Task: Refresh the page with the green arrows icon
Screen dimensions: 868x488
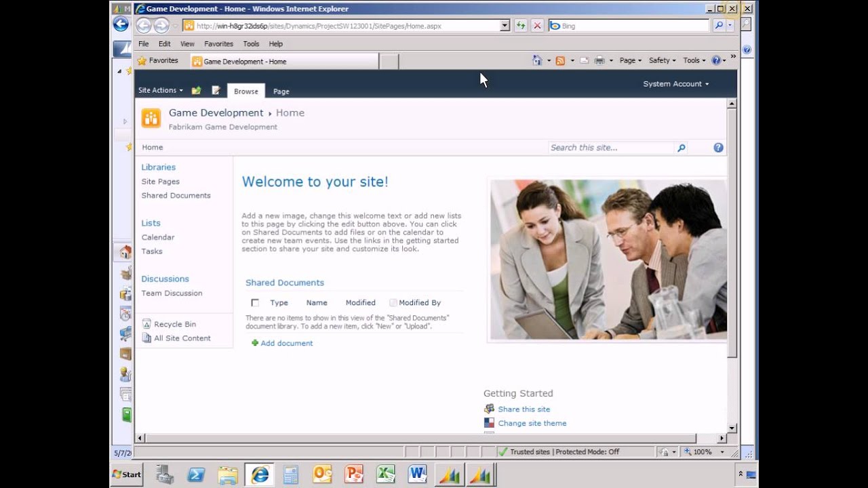Action: 520,26
